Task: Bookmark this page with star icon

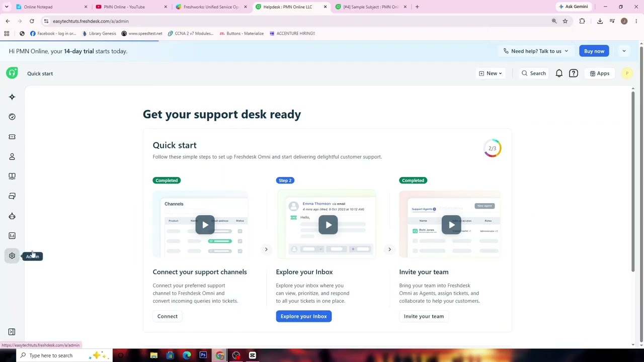Action: (565, 21)
